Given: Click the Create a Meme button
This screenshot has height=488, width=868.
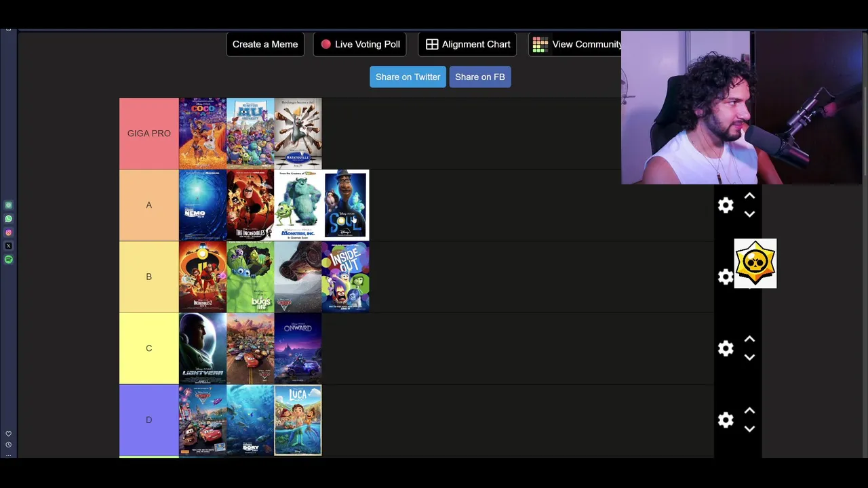Looking at the screenshot, I should tap(265, 44).
